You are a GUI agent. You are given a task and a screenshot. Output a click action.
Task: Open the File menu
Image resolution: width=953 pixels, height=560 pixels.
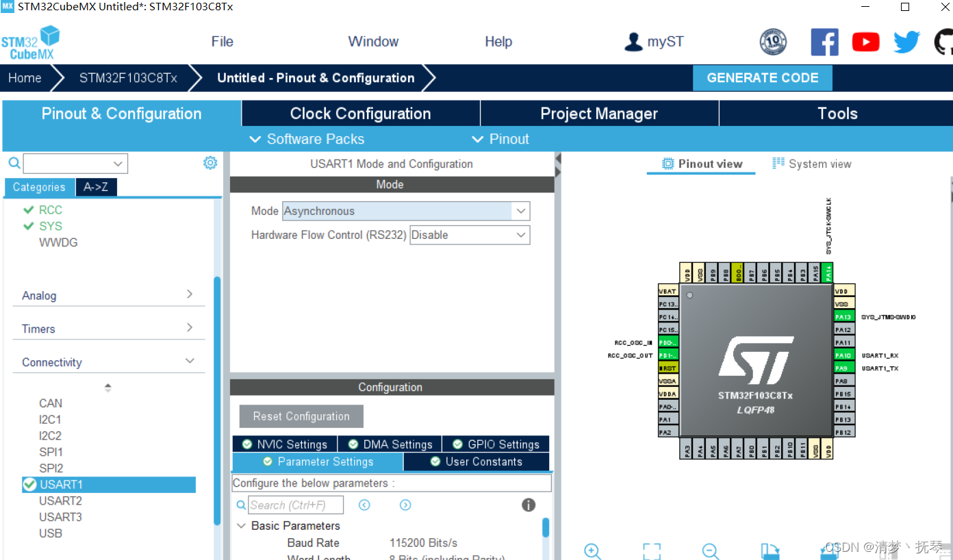pos(223,42)
